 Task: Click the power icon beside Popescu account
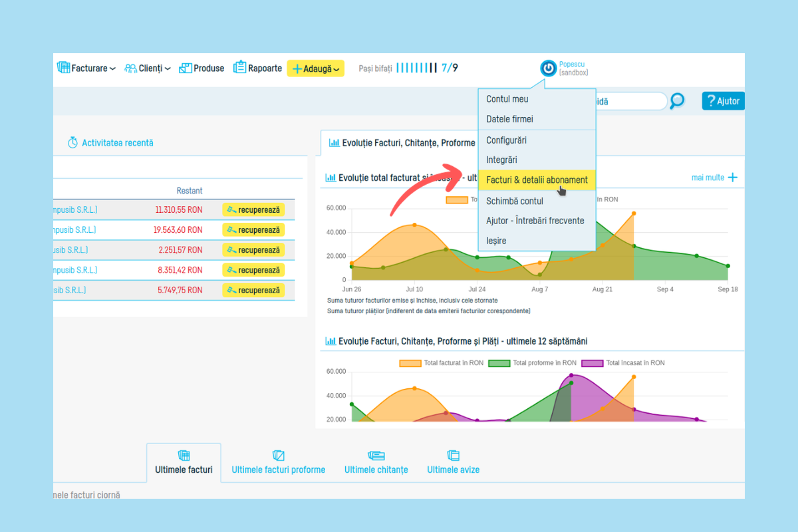click(x=548, y=68)
